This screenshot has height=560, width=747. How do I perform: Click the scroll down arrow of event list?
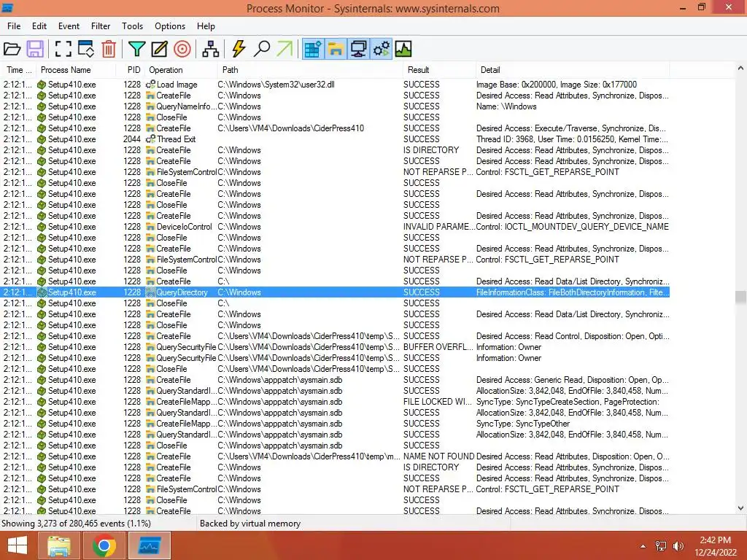coord(740,508)
